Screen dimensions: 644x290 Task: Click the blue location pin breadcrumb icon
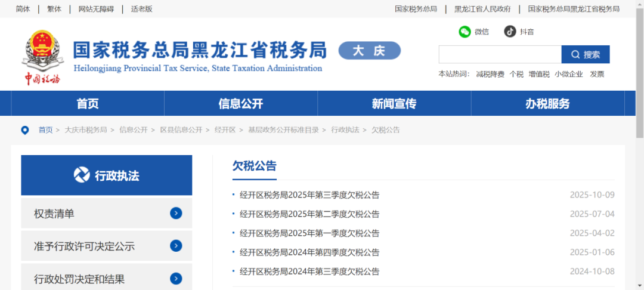click(25, 130)
